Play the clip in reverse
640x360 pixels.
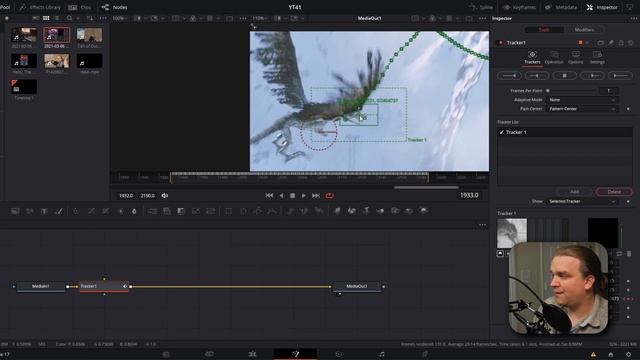[281, 196]
